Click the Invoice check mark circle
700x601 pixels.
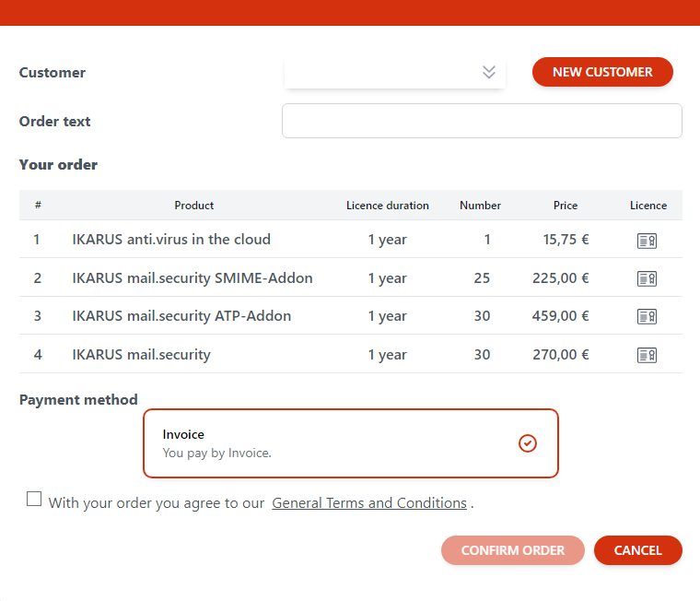[527, 443]
